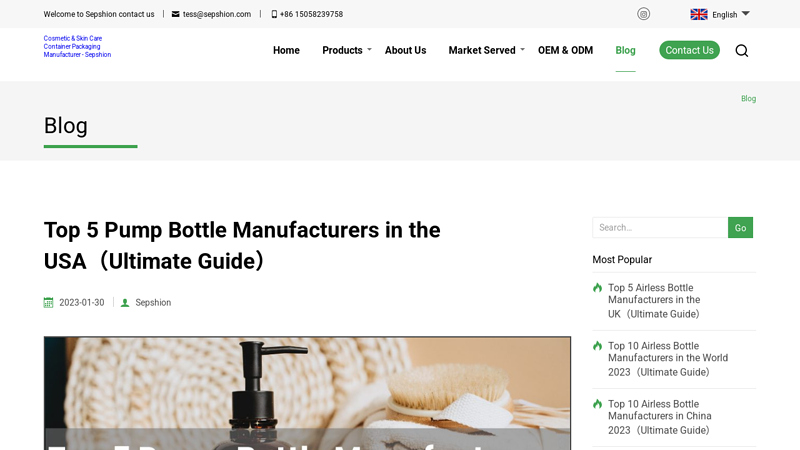Open the Market Served menu
This screenshot has height=450, width=800.
[482, 51]
